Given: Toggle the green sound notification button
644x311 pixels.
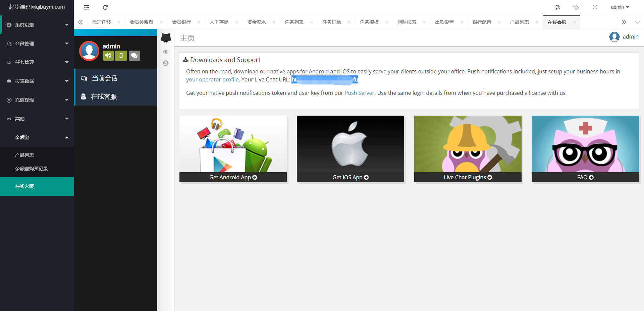Looking at the screenshot, I should coord(108,56).
